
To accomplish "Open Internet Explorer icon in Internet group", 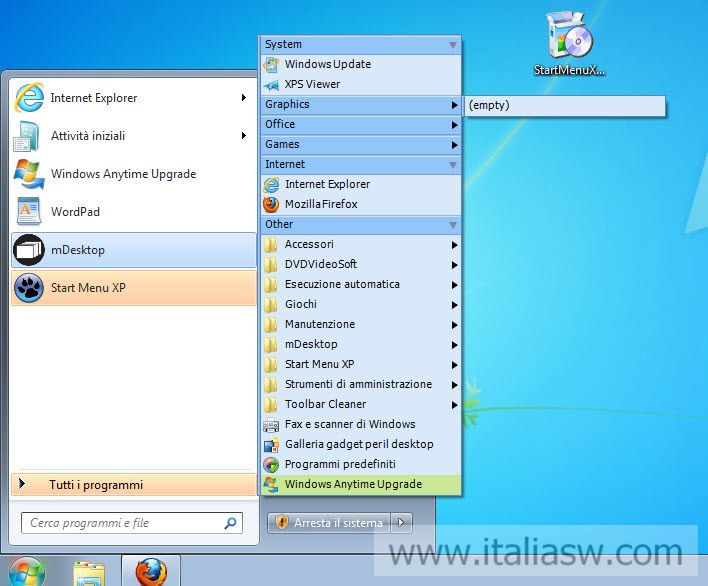I will (x=271, y=185).
